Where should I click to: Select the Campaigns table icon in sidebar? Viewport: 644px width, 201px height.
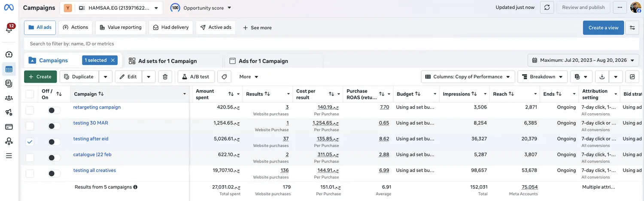tap(9, 69)
